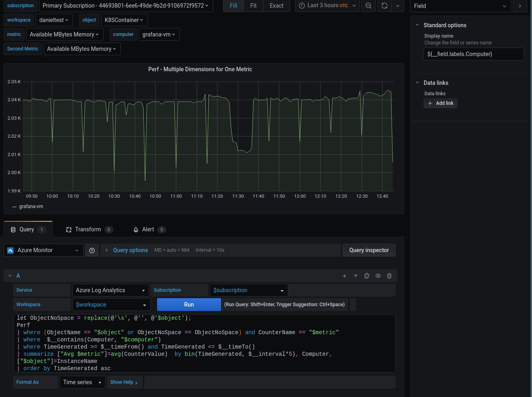Refresh the panel using the refresh icon

tap(384, 6)
